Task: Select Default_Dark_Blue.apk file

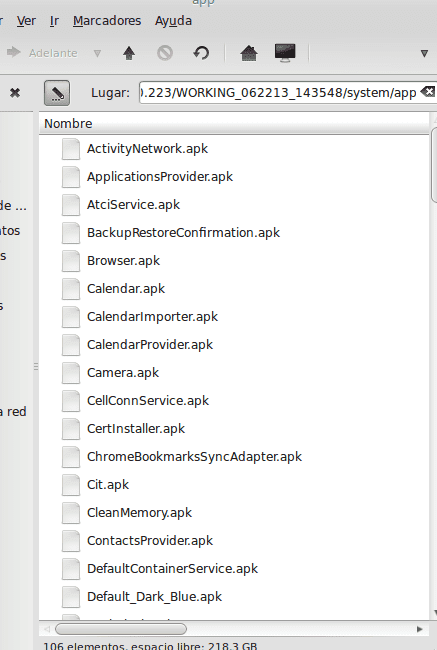Action: pyautogui.click(x=154, y=597)
